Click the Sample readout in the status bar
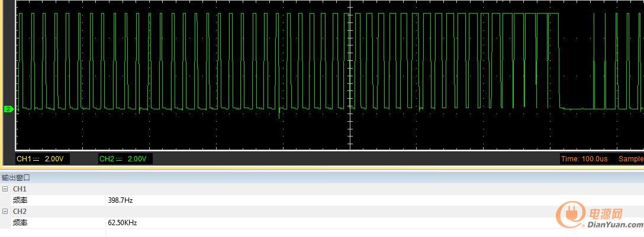 (x=630, y=159)
